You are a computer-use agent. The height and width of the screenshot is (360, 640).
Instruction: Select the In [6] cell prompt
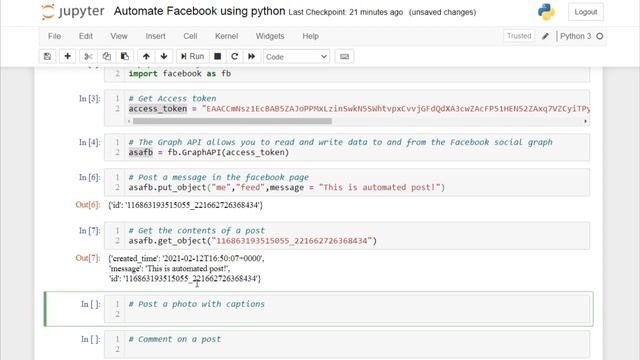coord(89,177)
